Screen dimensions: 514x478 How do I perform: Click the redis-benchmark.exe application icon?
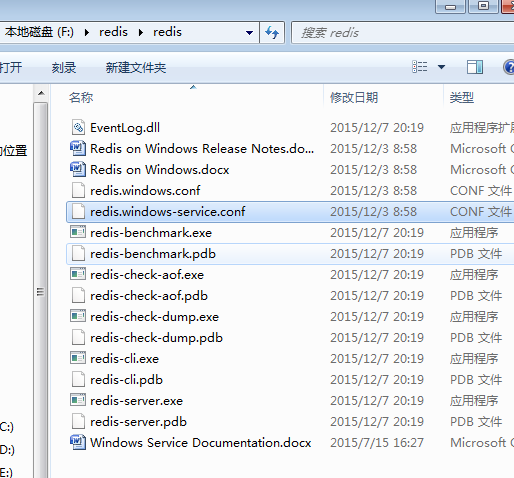pos(78,232)
